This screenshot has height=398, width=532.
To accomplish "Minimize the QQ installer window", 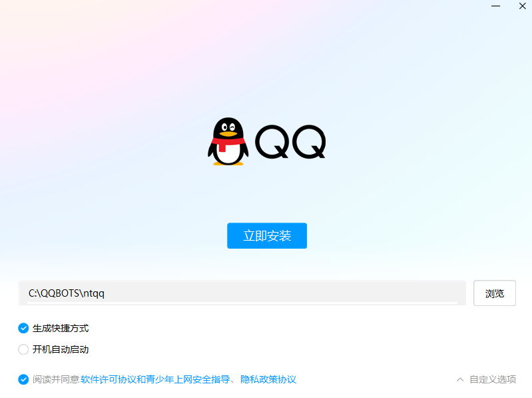I will (495, 6).
